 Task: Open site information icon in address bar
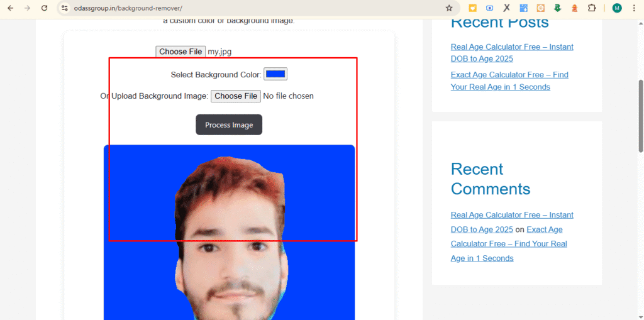(x=64, y=8)
